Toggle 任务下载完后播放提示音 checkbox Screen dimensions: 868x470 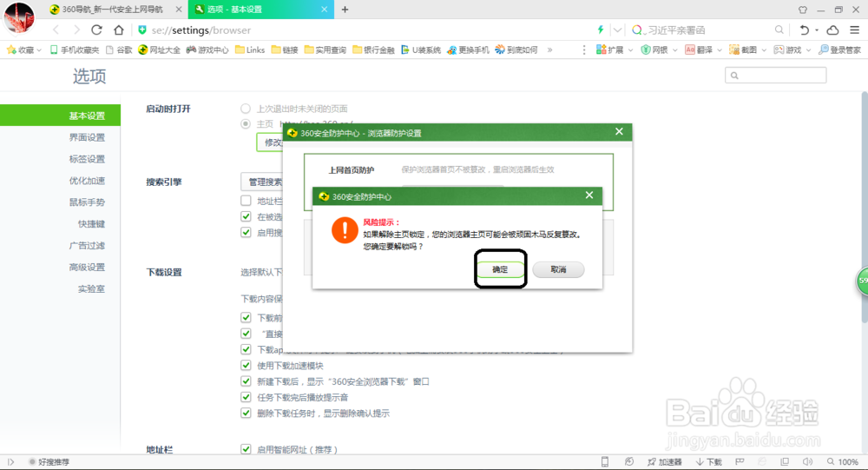click(x=246, y=397)
